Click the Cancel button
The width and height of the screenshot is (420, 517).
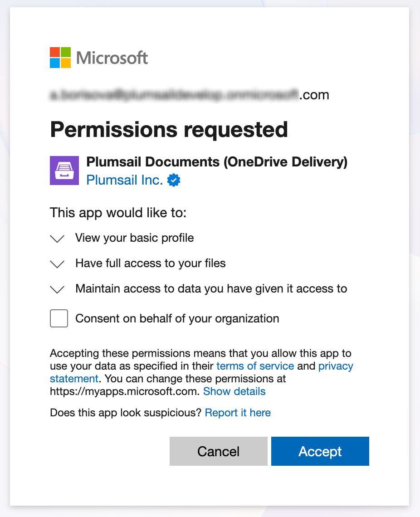218,451
